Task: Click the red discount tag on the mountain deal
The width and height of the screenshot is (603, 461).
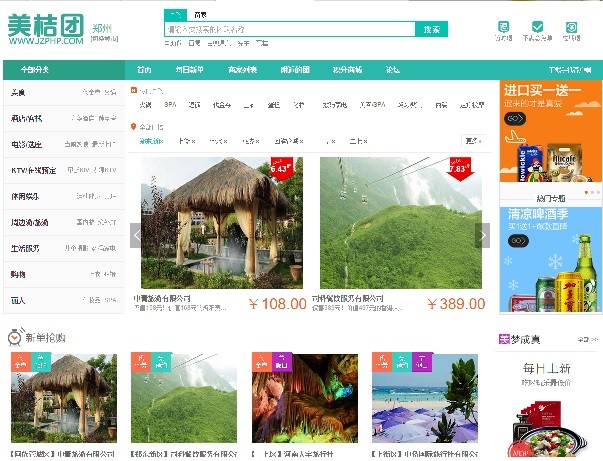Action: [x=460, y=168]
